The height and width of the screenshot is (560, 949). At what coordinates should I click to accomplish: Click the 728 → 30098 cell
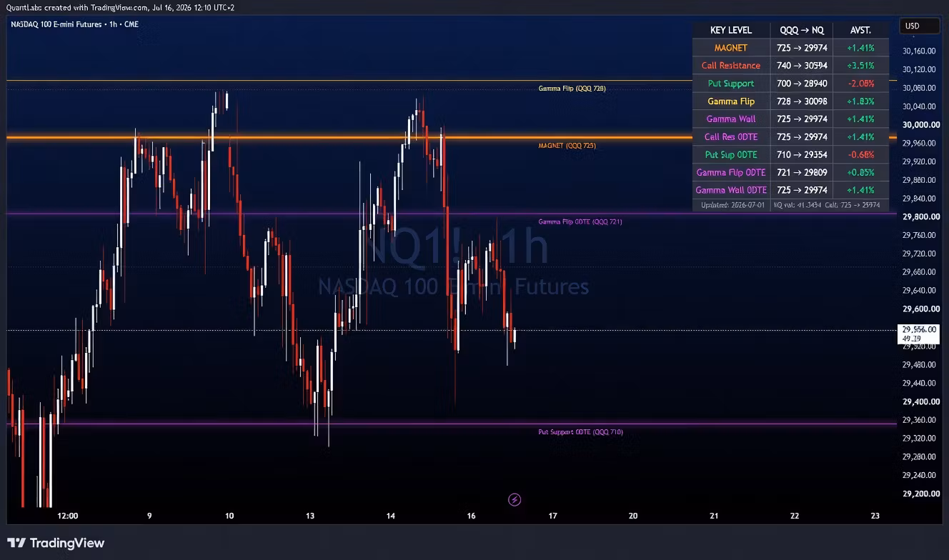[802, 101]
